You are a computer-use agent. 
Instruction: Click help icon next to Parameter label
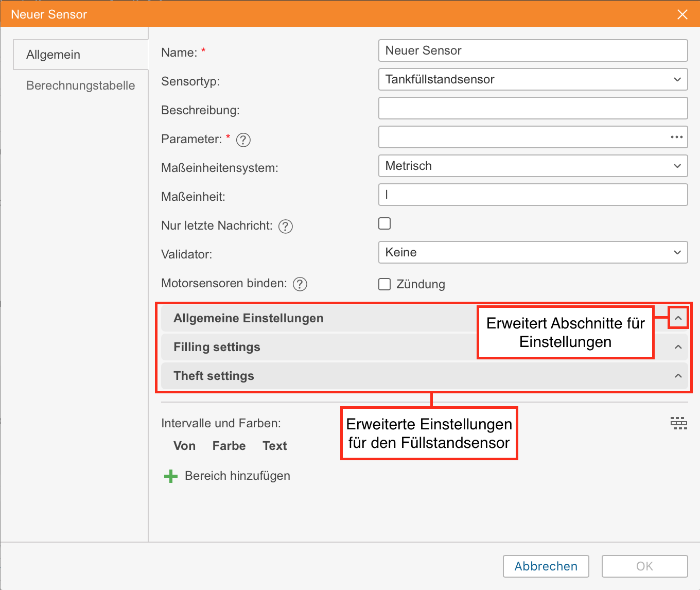click(x=243, y=140)
